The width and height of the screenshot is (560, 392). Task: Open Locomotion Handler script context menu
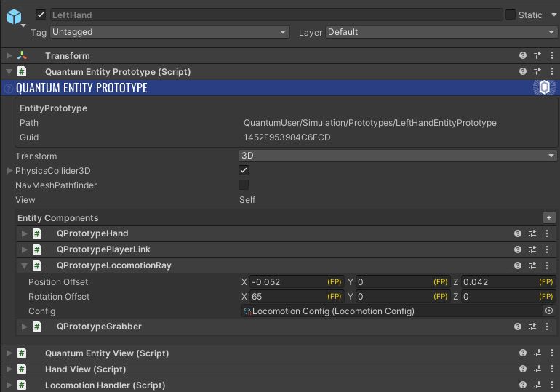pos(552,385)
